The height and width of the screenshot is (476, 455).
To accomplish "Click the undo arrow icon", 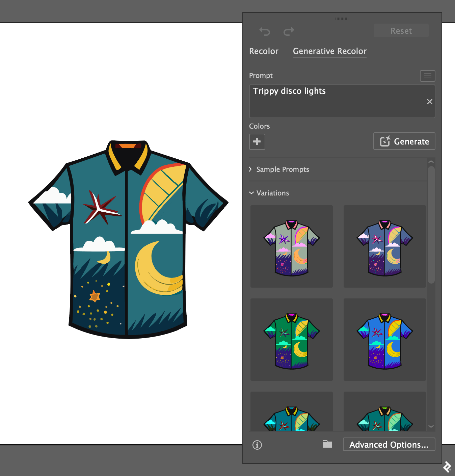I will point(265,31).
